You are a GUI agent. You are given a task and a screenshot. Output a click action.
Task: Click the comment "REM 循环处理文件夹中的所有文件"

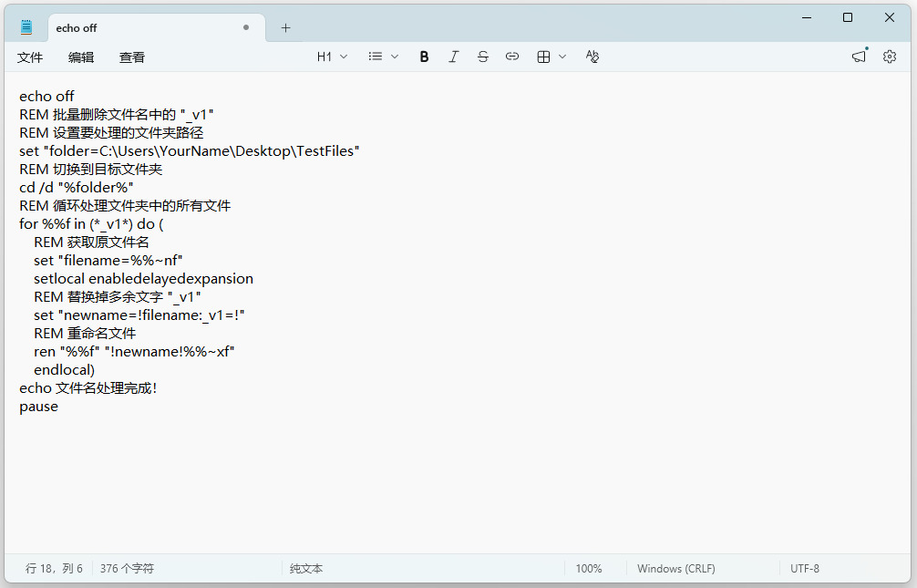(x=125, y=206)
